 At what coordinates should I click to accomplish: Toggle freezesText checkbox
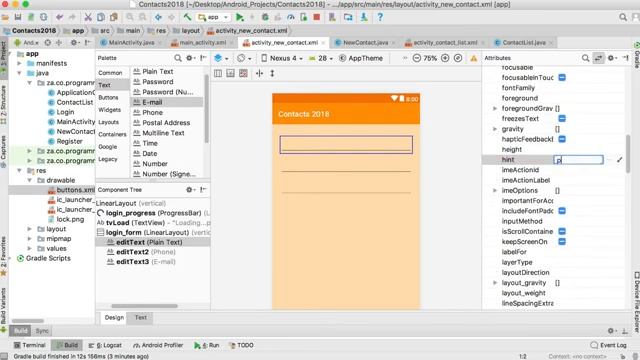[x=562, y=118]
